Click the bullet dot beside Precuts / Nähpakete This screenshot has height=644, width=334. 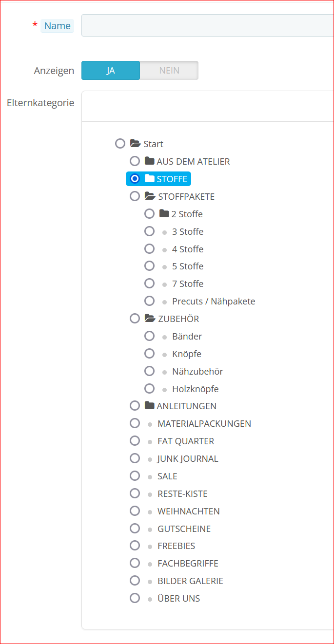(165, 302)
